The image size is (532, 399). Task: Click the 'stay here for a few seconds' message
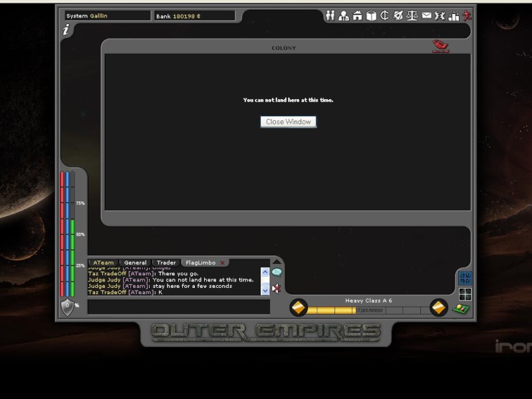click(192, 286)
